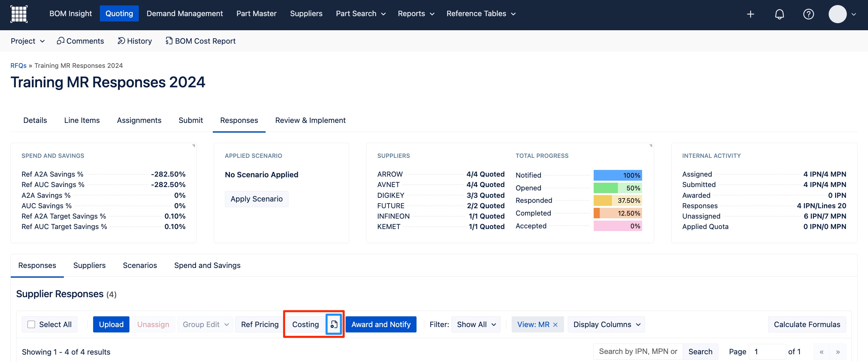Open the Reports dropdown menu
The width and height of the screenshot is (868, 362).
pyautogui.click(x=416, y=13)
